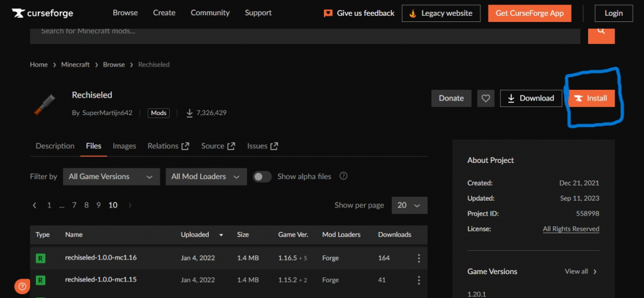644x298 pixels.
Task: Open the Description tab
Action: pos(55,146)
